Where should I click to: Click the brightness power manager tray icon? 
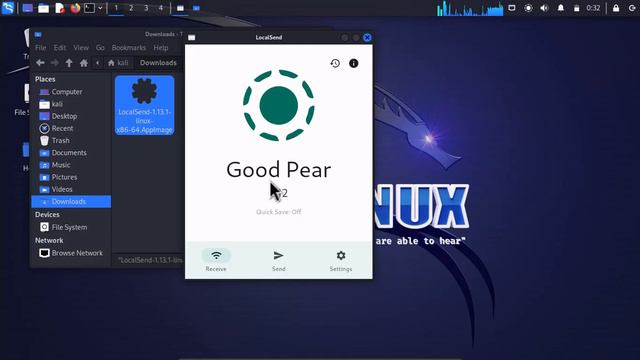(x=528, y=8)
